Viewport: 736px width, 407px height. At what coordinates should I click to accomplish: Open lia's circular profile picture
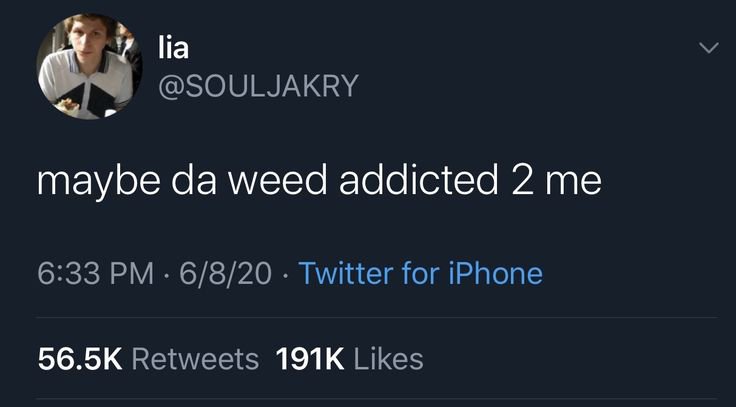tap(90, 66)
